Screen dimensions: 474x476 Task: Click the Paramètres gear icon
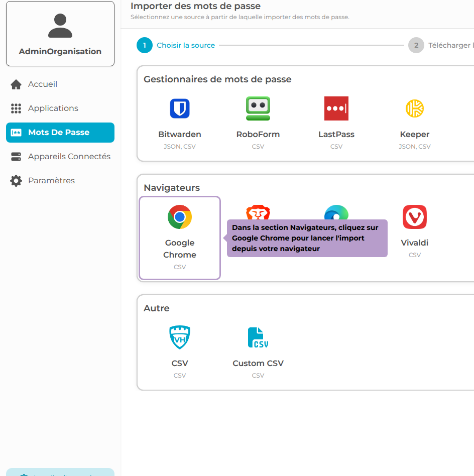(x=16, y=181)
